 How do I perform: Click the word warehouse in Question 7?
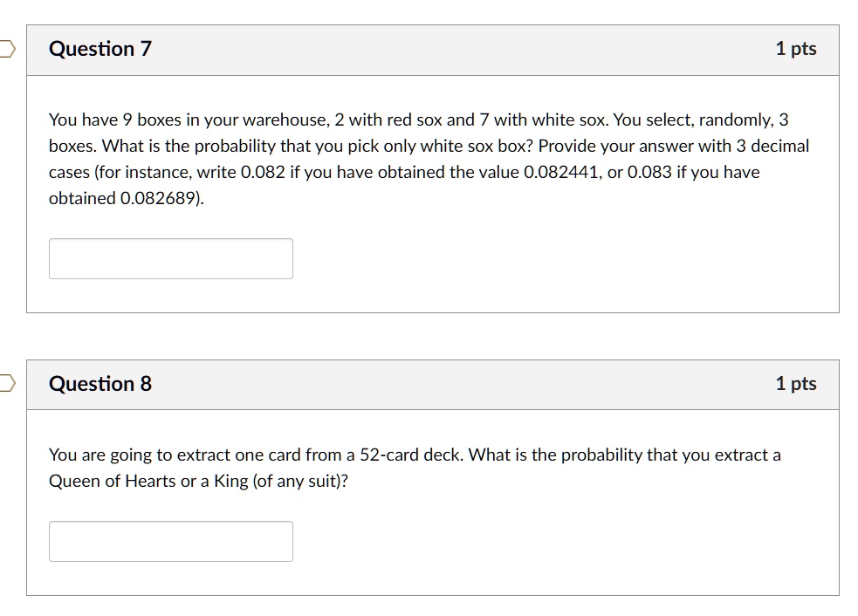286,120
